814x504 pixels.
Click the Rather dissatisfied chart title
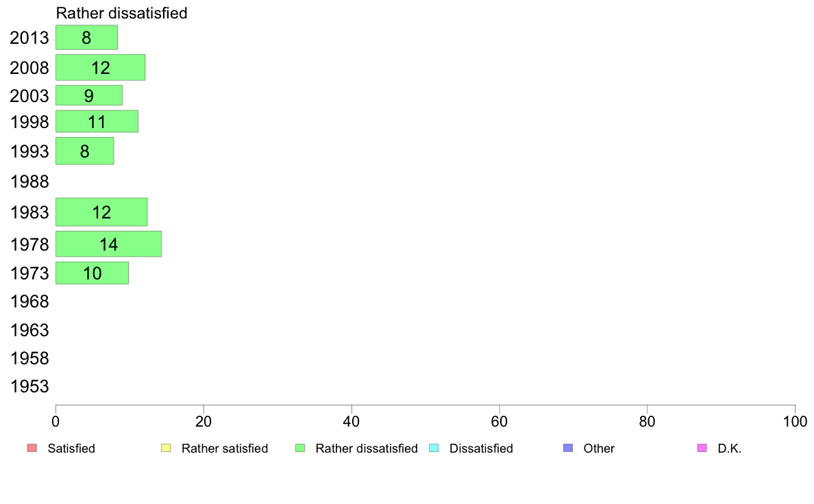click(121, 13)
